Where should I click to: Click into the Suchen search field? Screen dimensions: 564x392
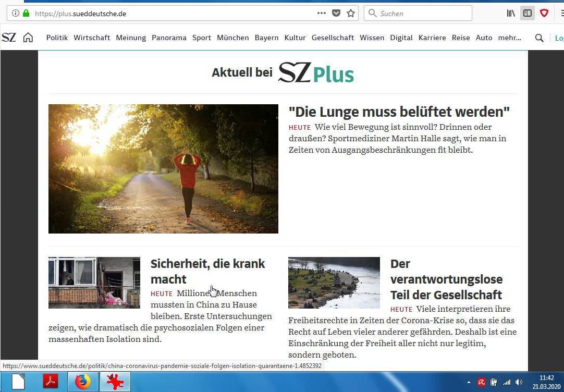pyautogui.click(x=422, y=13)
